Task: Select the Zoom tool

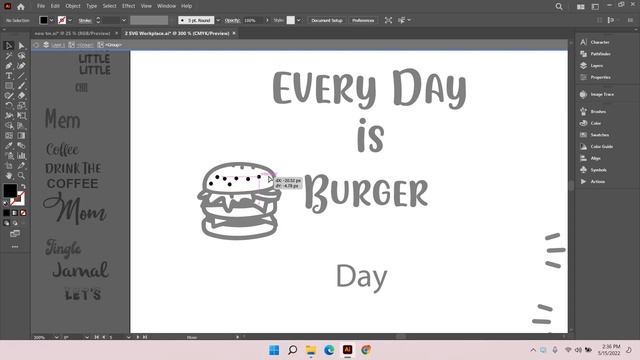Action: [21, 176]
